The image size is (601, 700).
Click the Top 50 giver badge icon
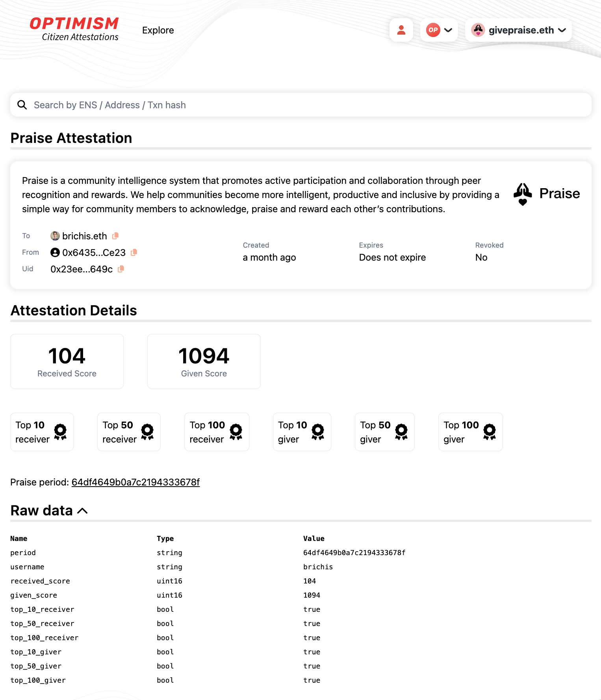(401, 432)
